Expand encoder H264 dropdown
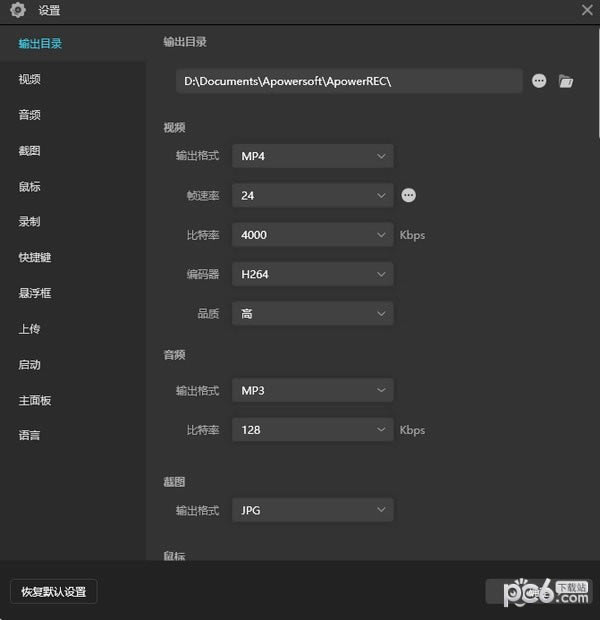The width and height of the screenshot is (600, 620). click(312, 274)
